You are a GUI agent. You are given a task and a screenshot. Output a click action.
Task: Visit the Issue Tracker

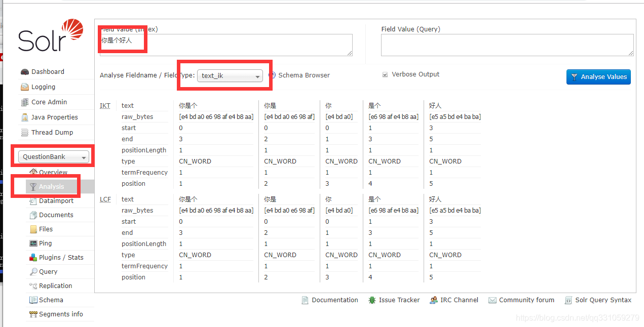[399, 300]
